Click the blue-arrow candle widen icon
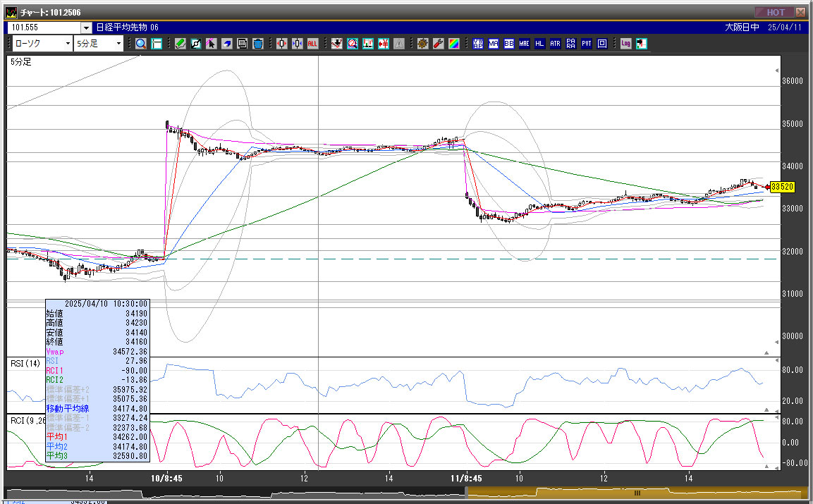 (297, 44)
